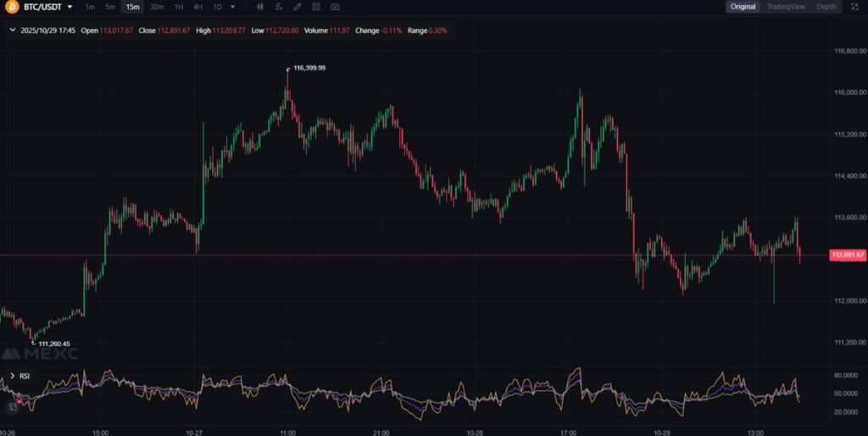The height and width of the screenshot is (436, 868).
Task: Select the 1m timeframe
Action: (x=90, y=7)
